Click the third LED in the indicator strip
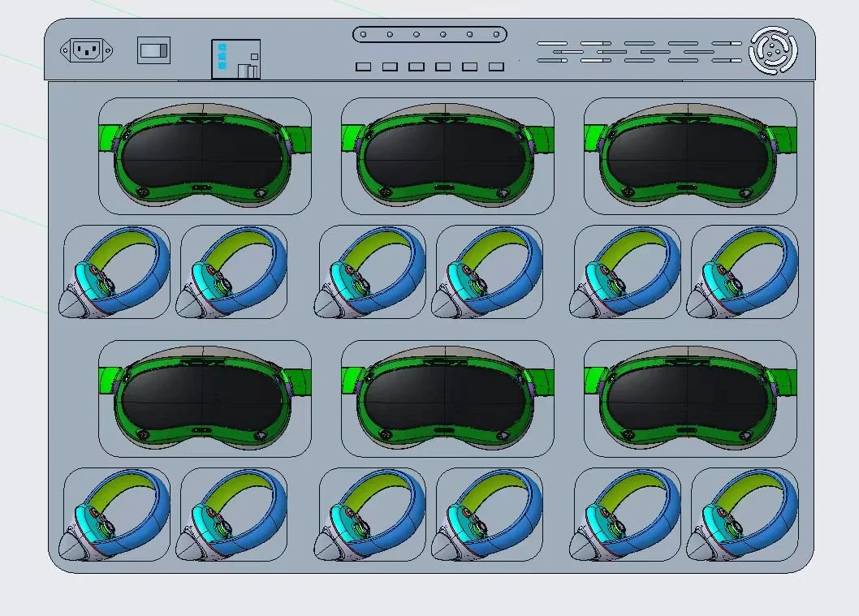Viewport: 859px width, 616px height. click(x=417, y=35)
